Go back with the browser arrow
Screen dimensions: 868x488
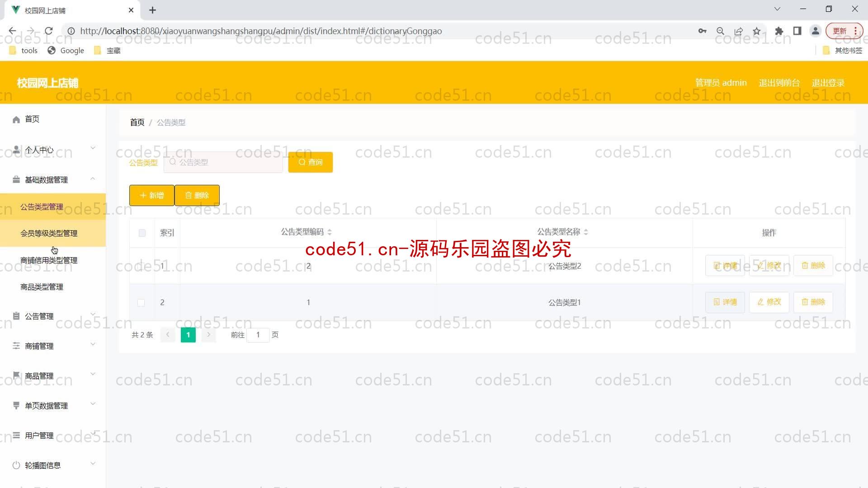tap(12, 31)
